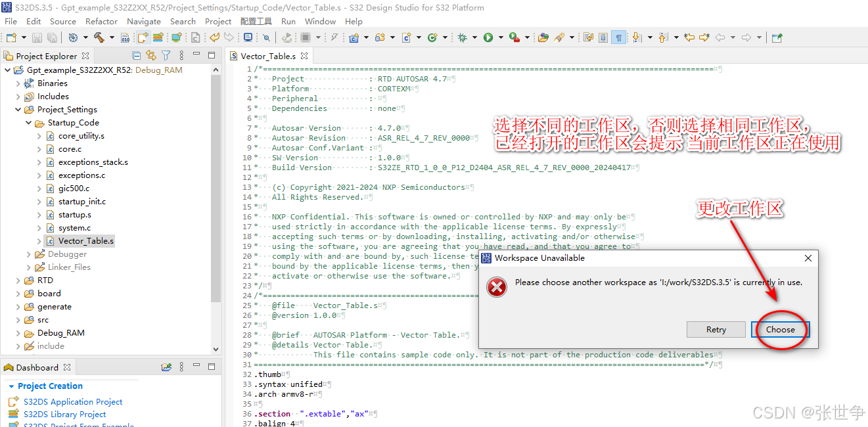Open S32DS Application Project link
Viewport: 868px width, 427px height.
pyautogui.click(x=73, y=401)
